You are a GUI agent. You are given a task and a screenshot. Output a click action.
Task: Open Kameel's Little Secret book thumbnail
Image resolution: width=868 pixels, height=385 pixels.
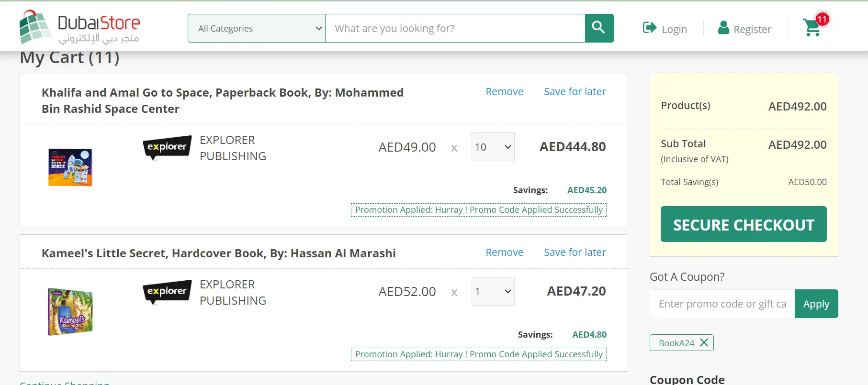tap(70, 312)
